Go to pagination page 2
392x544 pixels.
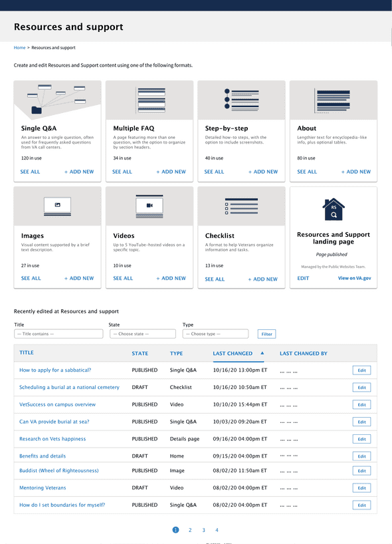[x=190, y=530]
